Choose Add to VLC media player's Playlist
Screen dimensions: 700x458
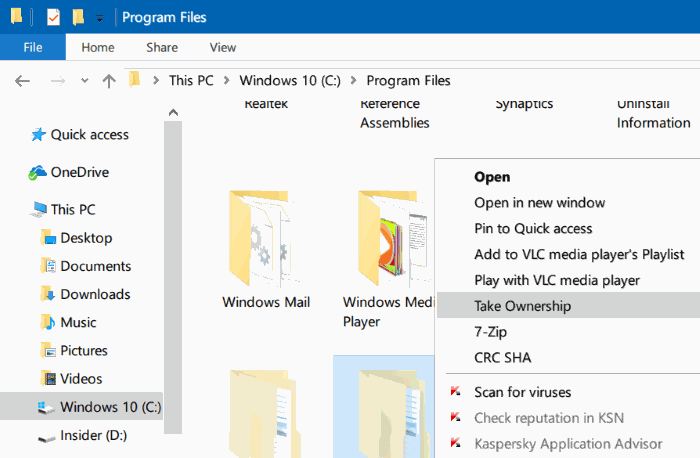pyautogui.click(x=579, y=254)
